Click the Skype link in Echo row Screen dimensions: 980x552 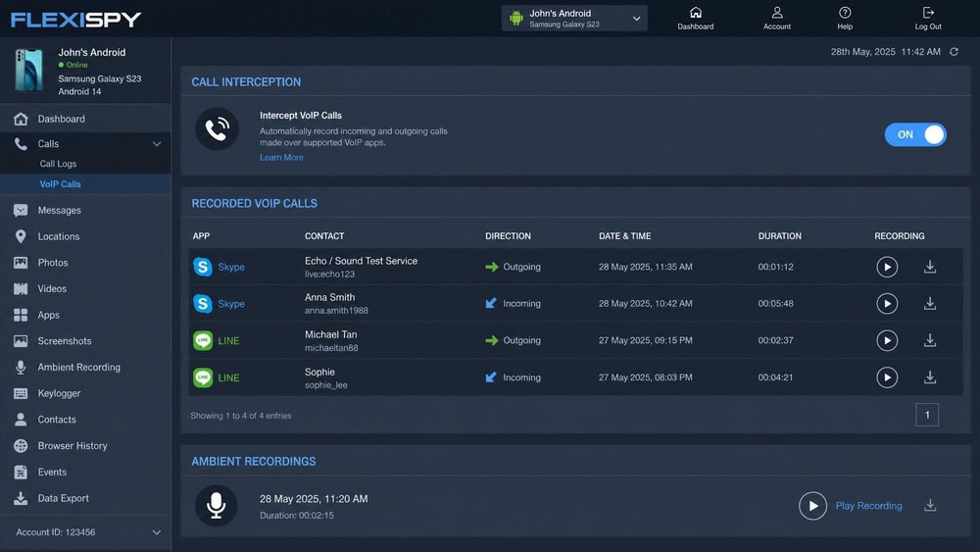click(231, 267)
